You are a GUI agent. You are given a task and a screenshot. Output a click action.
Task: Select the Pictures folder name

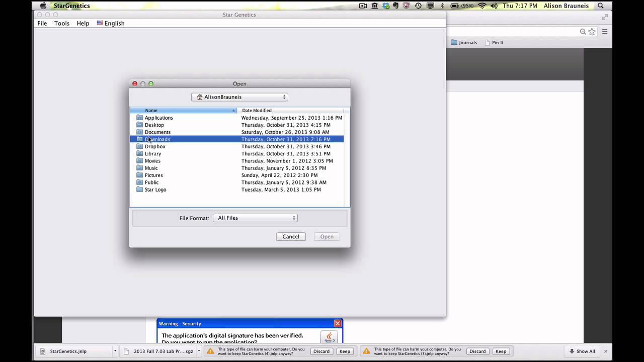point(153,175)
